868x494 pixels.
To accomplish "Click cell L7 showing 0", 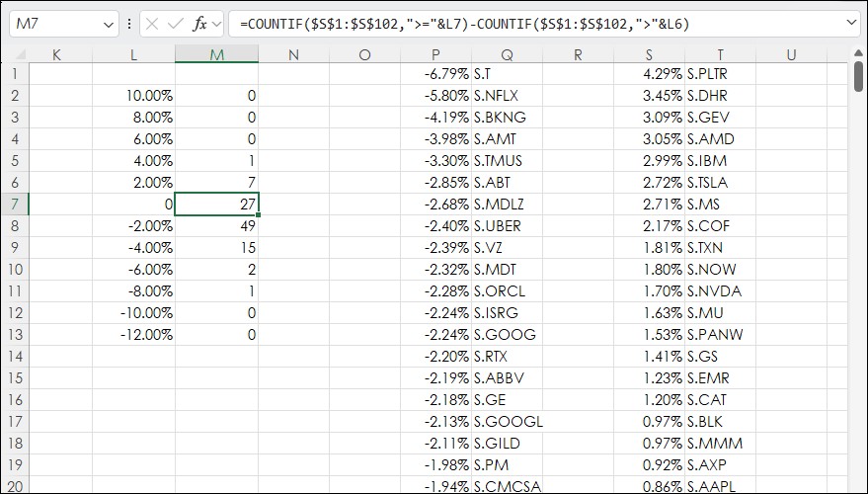I will tap(133, 204).
